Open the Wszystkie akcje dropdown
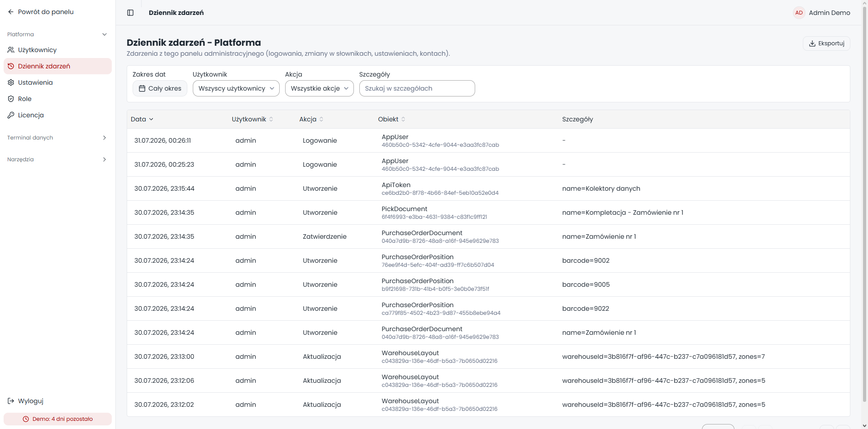This screenshot has height=429, width=868. coord(320,88)
